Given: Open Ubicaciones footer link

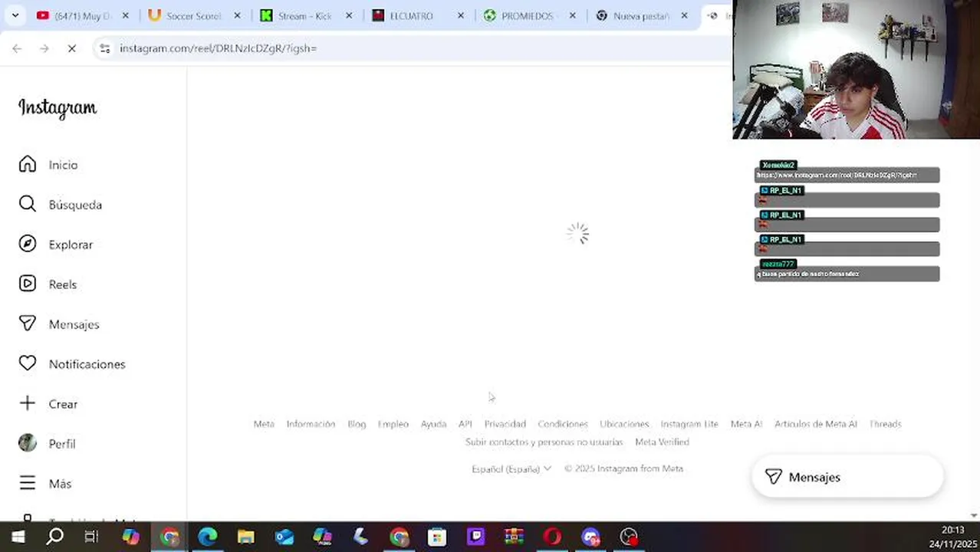Looking at the screenshot, I should pyautogui.click(x=624, y=424).
